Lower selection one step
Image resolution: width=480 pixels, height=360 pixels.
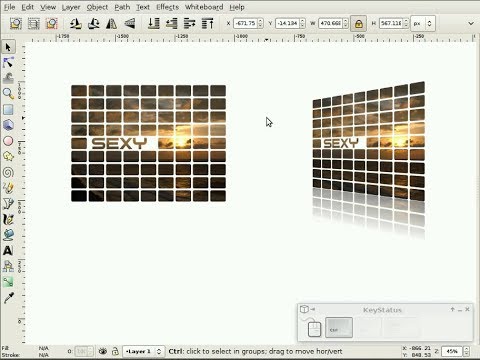(172, 23)
